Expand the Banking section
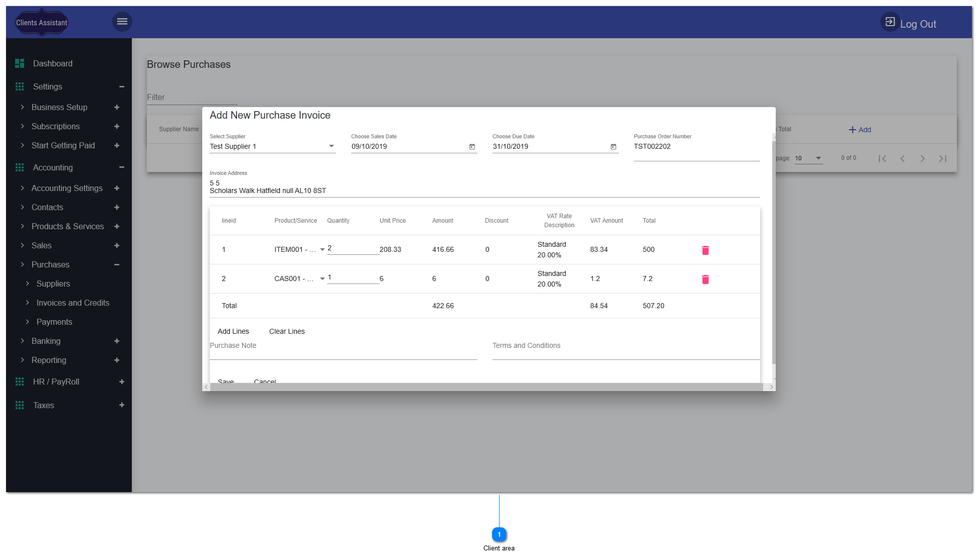This screenshot has width=980, height=560. tap(117, 341)
